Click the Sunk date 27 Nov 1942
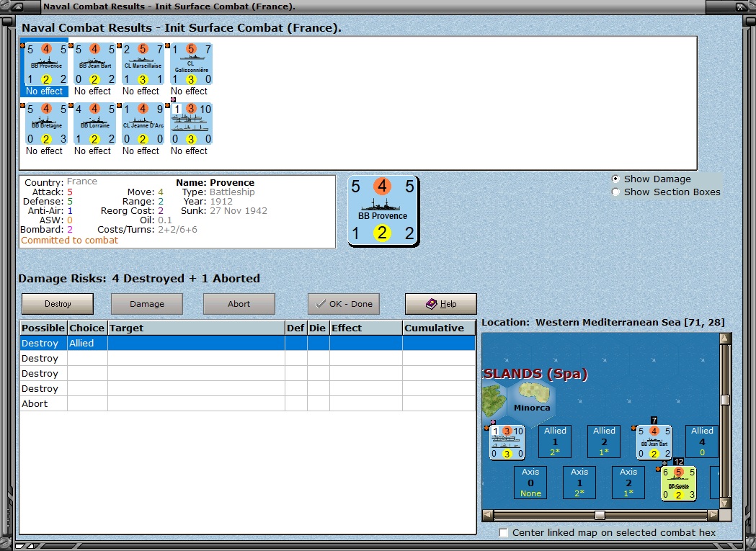756x551 pixels. pyautogui.click(x=238, y=210)
